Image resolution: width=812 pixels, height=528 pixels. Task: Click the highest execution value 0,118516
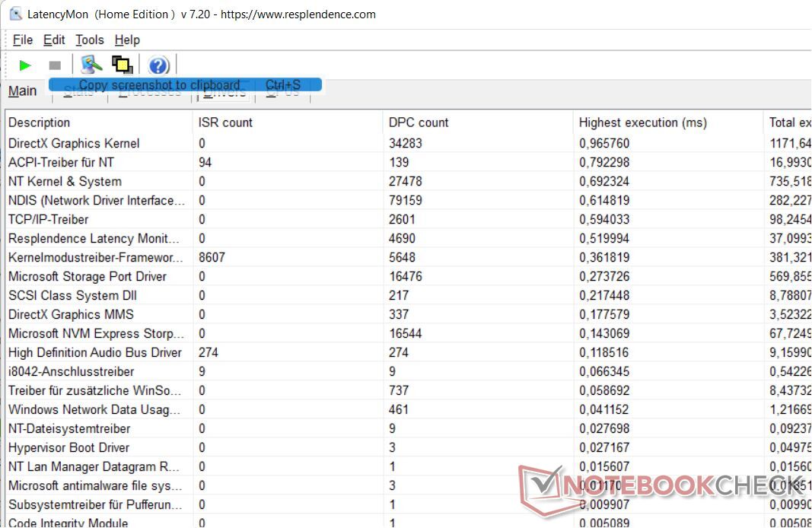tap(603, 352)
